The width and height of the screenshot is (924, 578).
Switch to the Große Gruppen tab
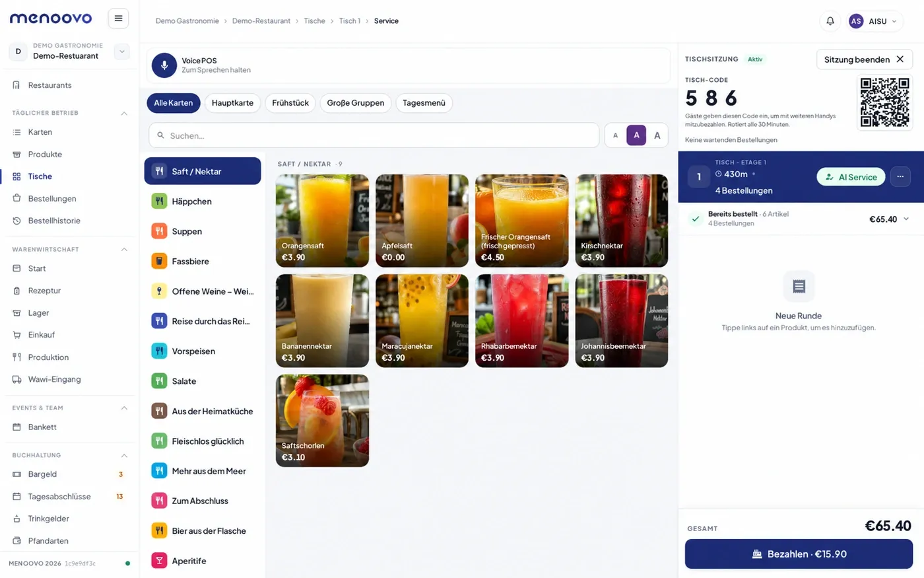click(x=356, y=103)
